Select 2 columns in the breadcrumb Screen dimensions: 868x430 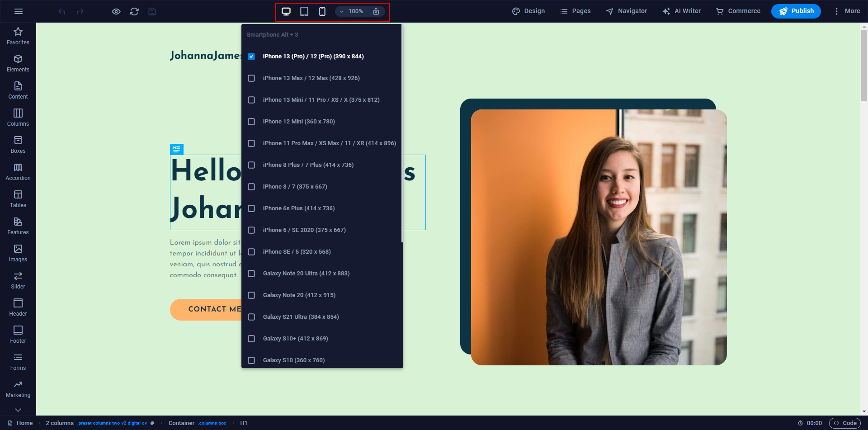coord(60,423)
